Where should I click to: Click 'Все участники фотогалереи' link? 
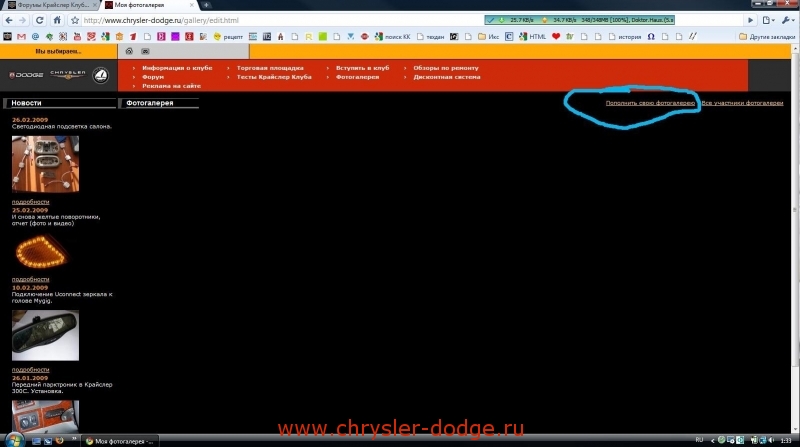point(742,103)
